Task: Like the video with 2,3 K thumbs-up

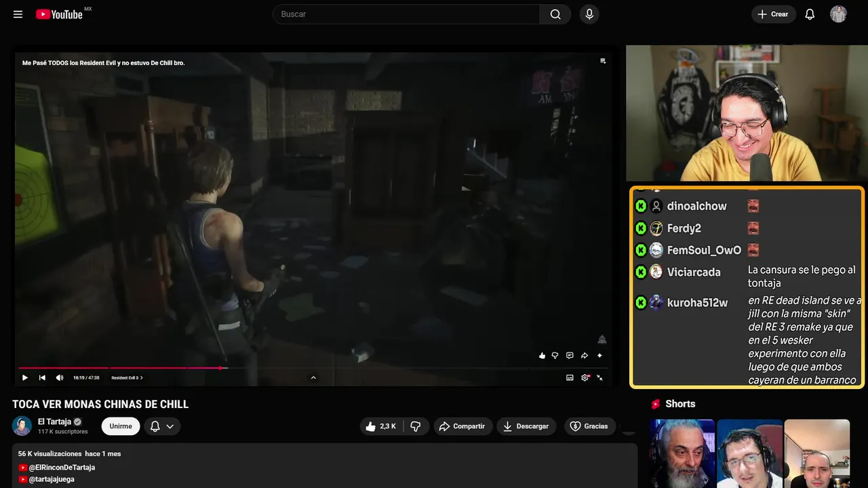Action: tap(381, 426)
